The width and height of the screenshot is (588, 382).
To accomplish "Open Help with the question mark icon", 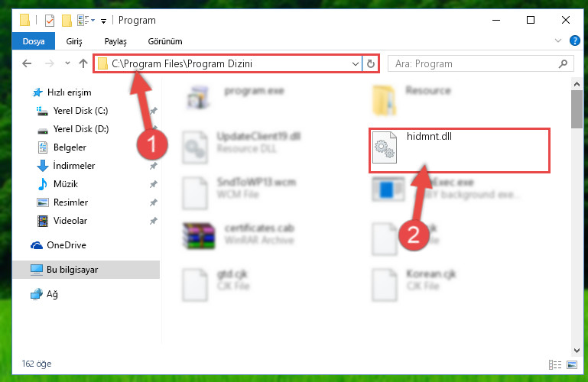I will point(574,40).
